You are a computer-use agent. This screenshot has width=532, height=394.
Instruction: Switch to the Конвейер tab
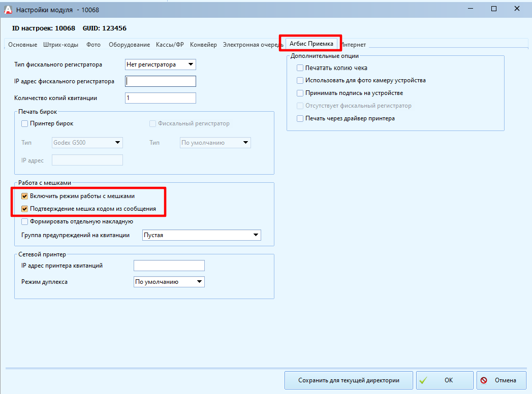point(203,45)
